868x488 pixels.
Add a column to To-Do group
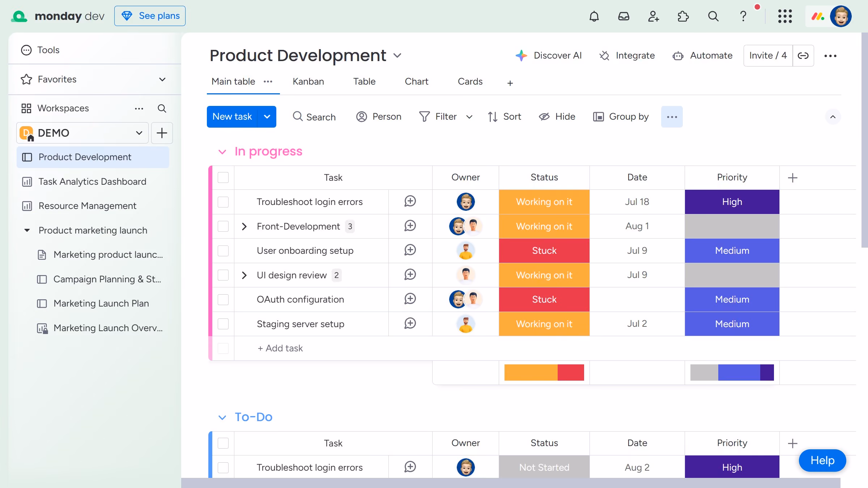793,443
